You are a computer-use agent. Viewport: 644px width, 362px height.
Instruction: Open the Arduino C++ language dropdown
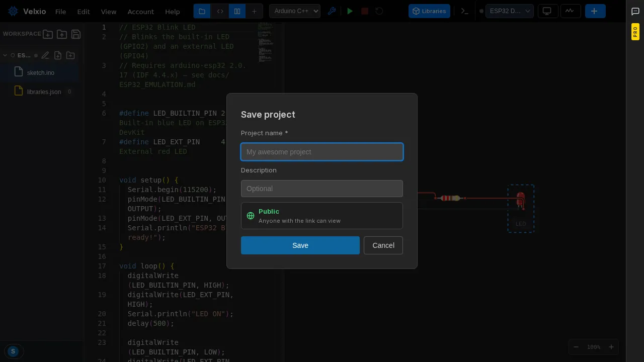(295, 11)
